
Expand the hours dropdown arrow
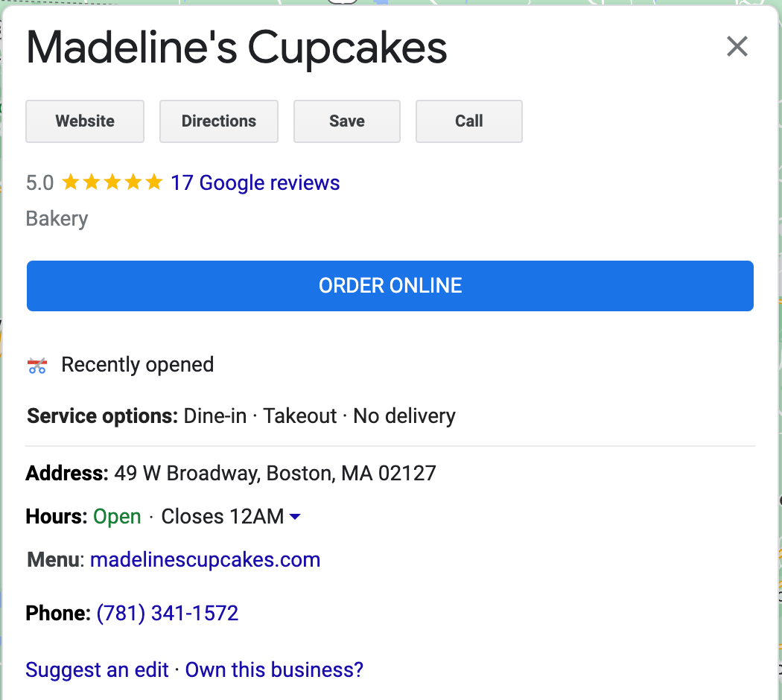tap(295, 517)
